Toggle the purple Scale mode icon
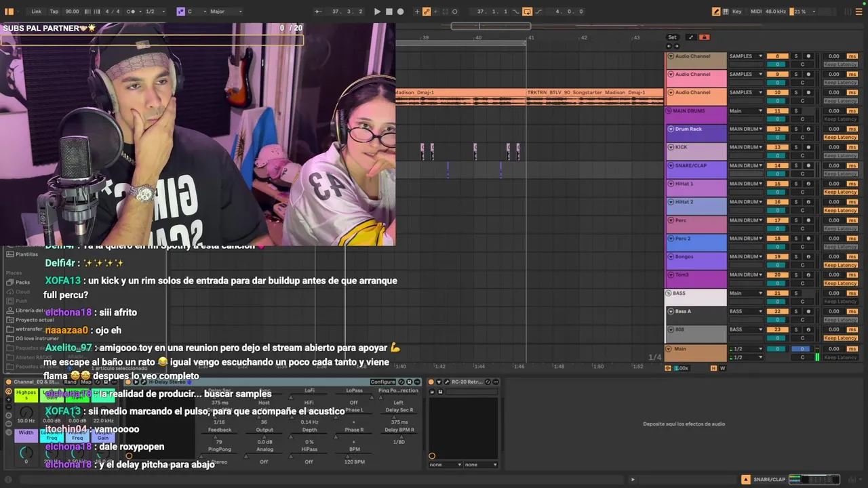The height and width of the screenshot is (488, 868). (180, 12)
